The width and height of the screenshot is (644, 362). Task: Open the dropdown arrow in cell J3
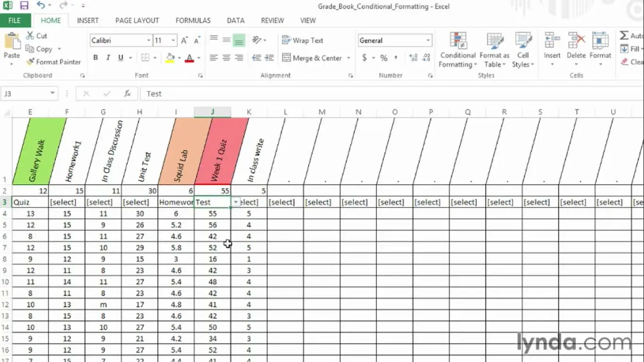point(235,202)
